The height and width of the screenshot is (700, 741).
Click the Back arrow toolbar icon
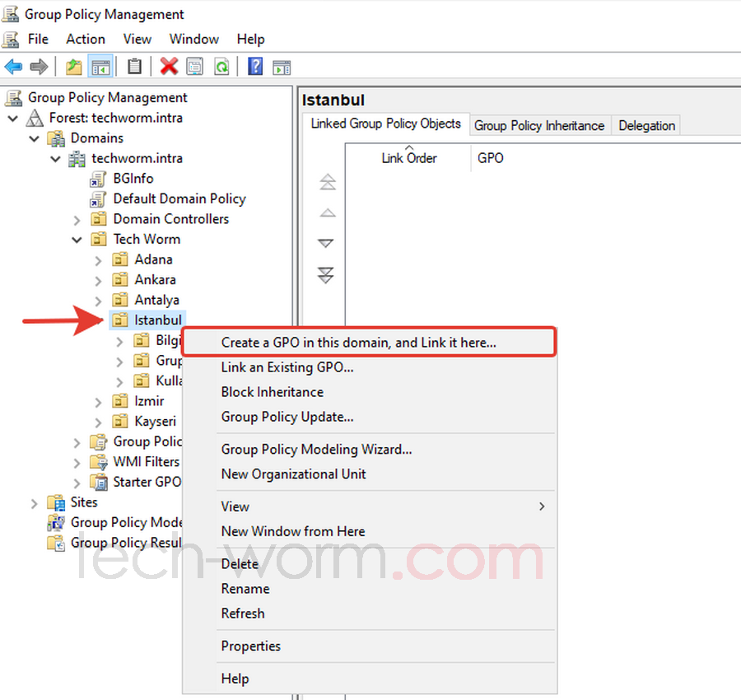tap(13, 67)
